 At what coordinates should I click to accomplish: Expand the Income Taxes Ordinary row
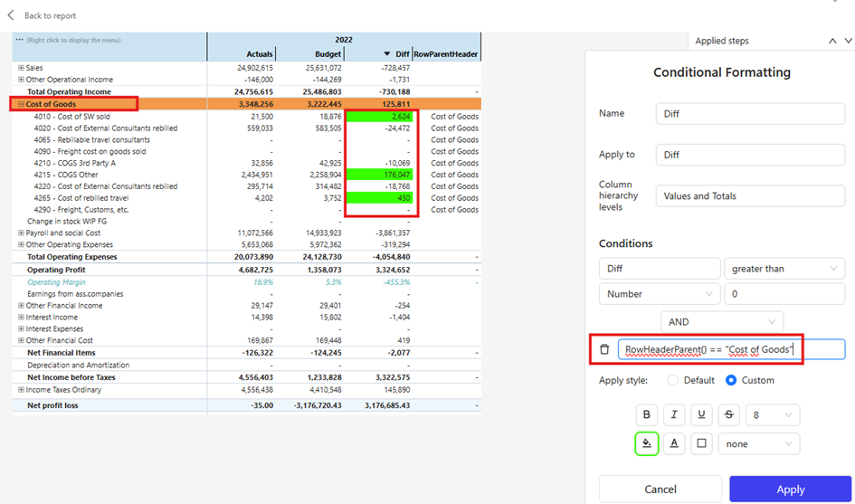22,390
